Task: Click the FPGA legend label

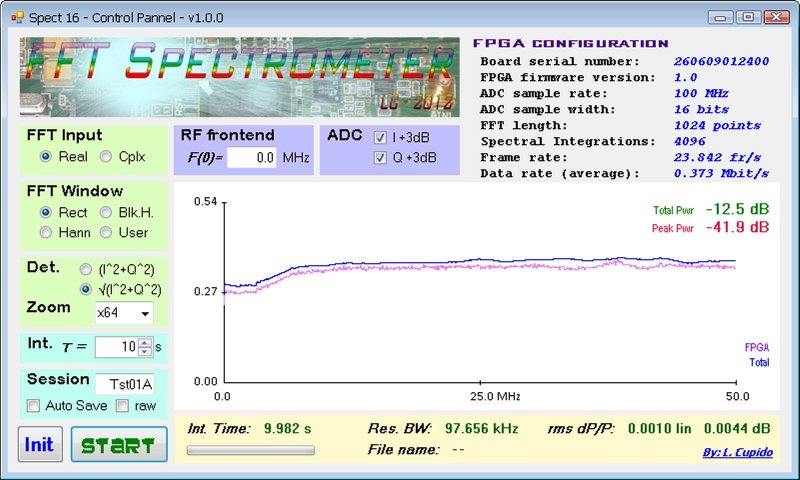Action: click(x=757, y=347)
